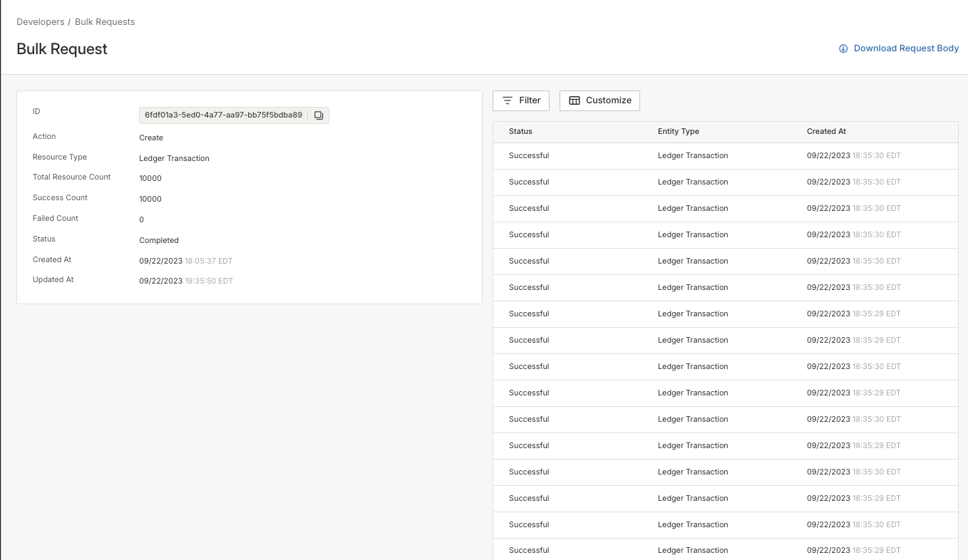The image size is (968, 560).
Task: Download the request body
Action: 906,48
